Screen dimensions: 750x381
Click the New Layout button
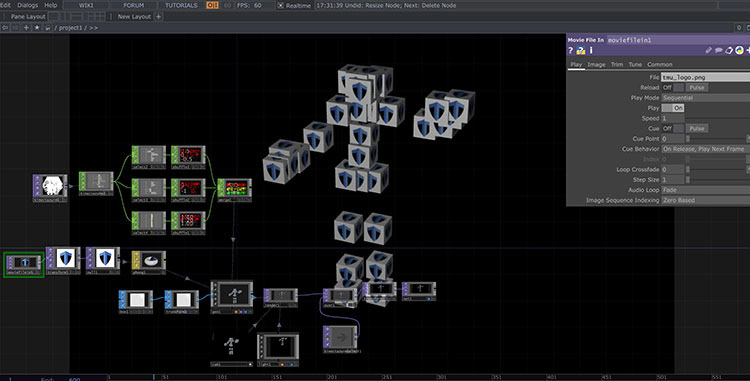coord(134,16)
